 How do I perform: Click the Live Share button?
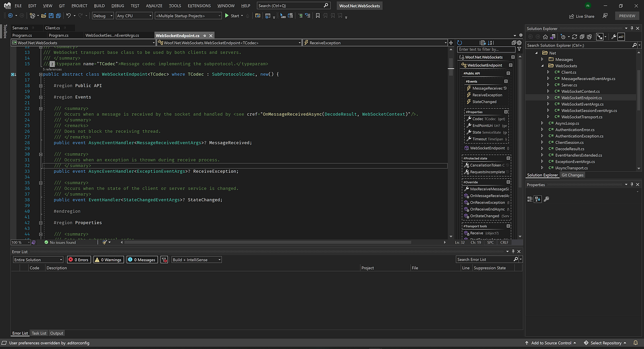pos(581,16)
